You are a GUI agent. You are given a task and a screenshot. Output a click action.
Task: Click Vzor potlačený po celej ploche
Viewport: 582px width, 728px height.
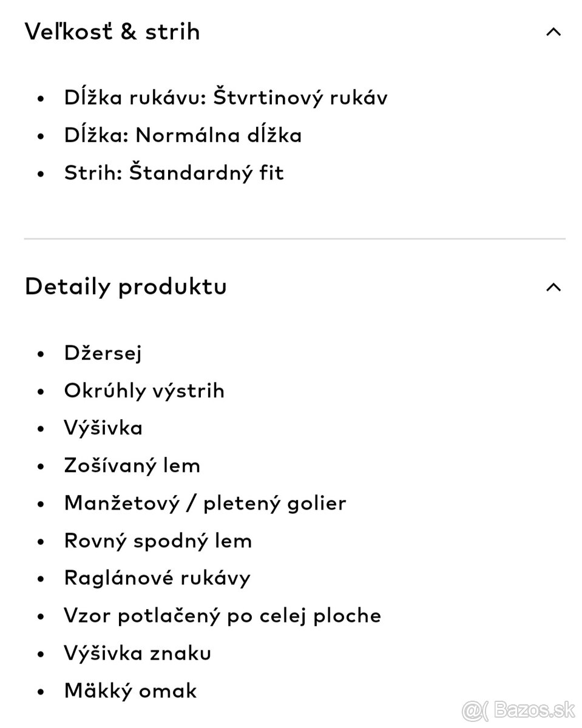tap(222, 616)
